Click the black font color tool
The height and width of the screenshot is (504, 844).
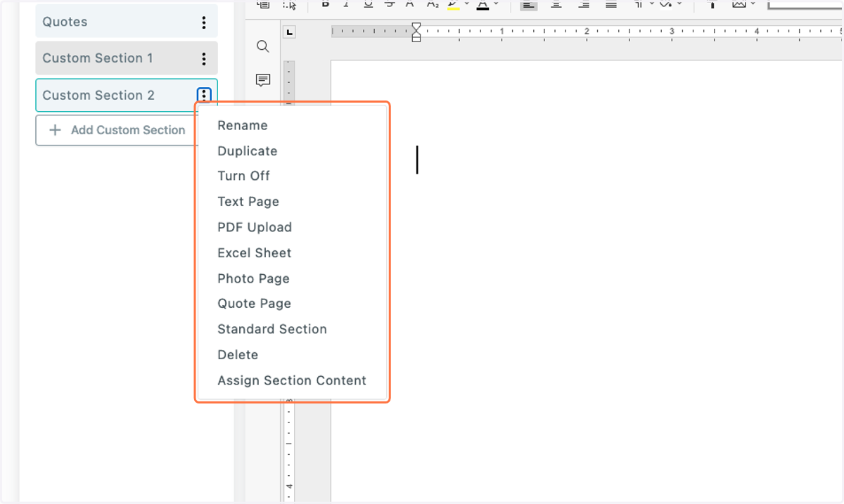coord(482,5)
